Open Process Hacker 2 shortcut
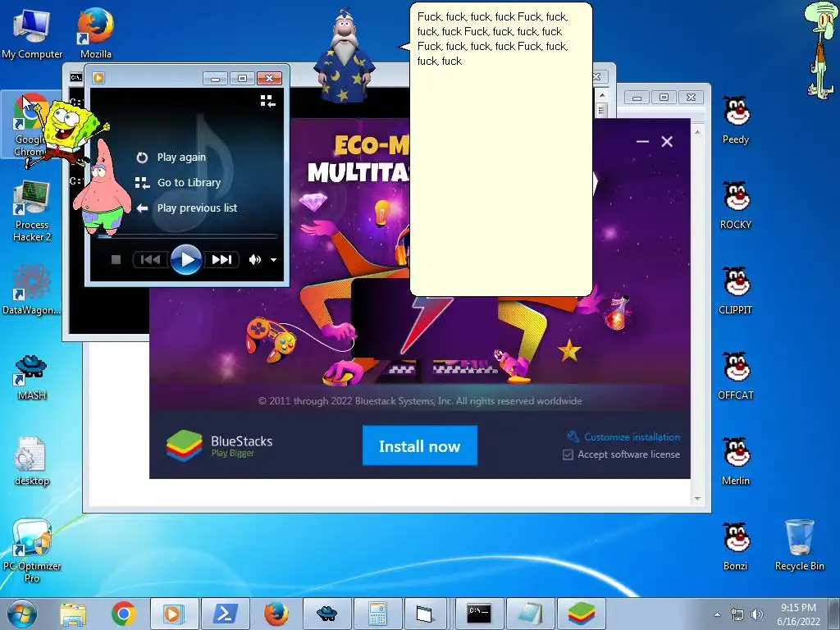The image size is (840, 630). tap(32, 211)
